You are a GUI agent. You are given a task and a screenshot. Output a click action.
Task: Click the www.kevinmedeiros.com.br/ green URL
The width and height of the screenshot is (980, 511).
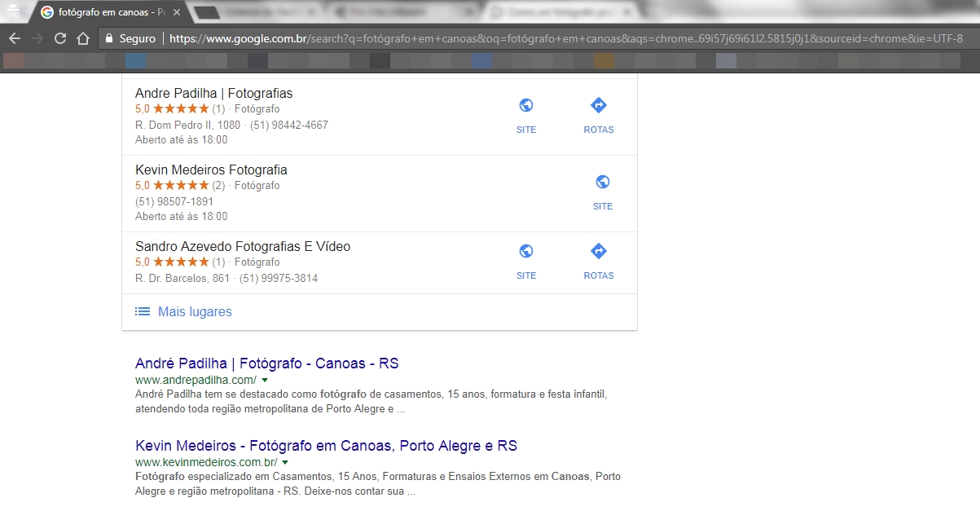206,463
